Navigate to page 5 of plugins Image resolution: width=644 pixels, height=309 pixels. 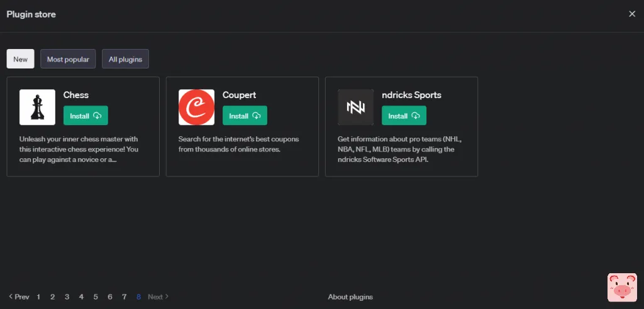pos(96,297)
